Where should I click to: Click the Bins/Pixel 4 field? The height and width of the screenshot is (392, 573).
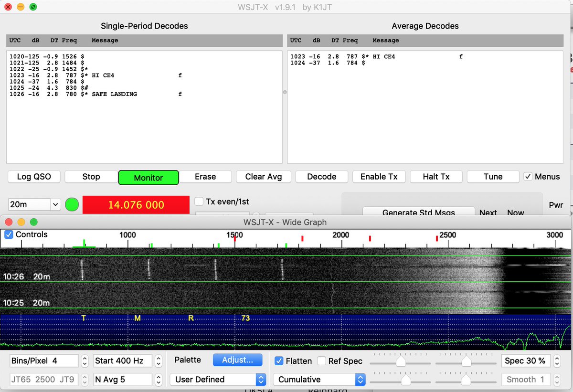[x=44, y=361]
